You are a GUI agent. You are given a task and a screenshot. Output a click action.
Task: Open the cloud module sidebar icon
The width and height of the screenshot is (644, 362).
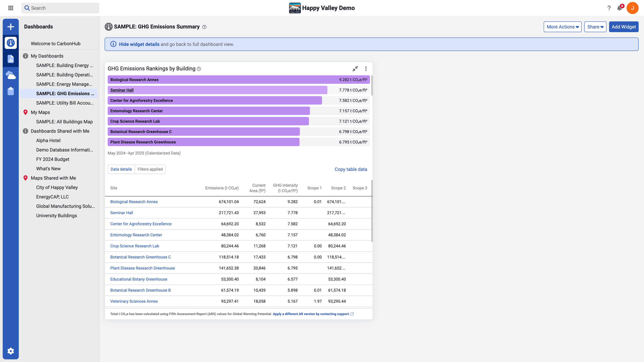[x=11, y=75]
